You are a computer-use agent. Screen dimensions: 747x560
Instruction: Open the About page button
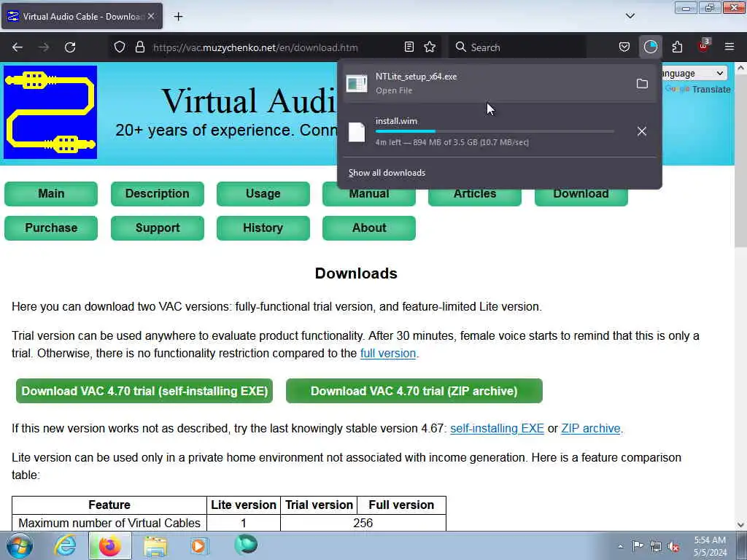tap(368, 228)
